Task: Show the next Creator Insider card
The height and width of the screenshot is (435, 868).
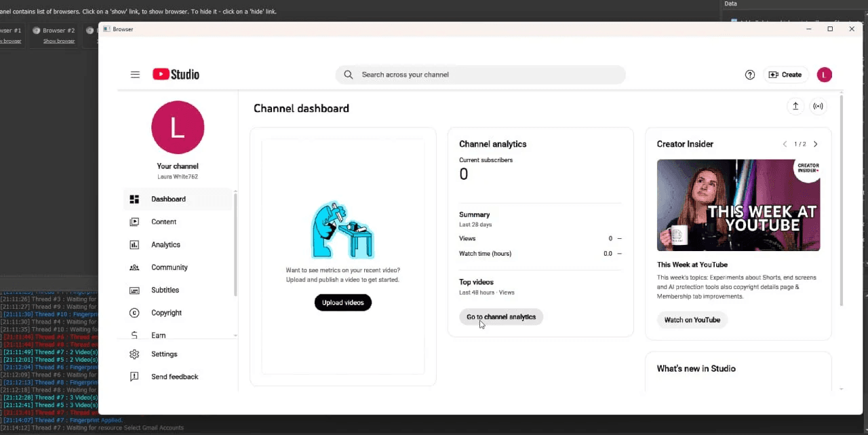Action: pos(815,144)
